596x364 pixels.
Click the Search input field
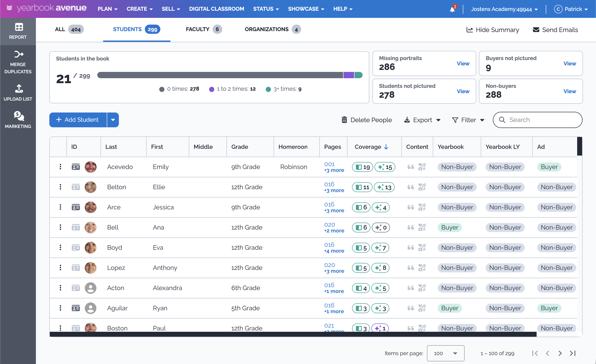537,120
